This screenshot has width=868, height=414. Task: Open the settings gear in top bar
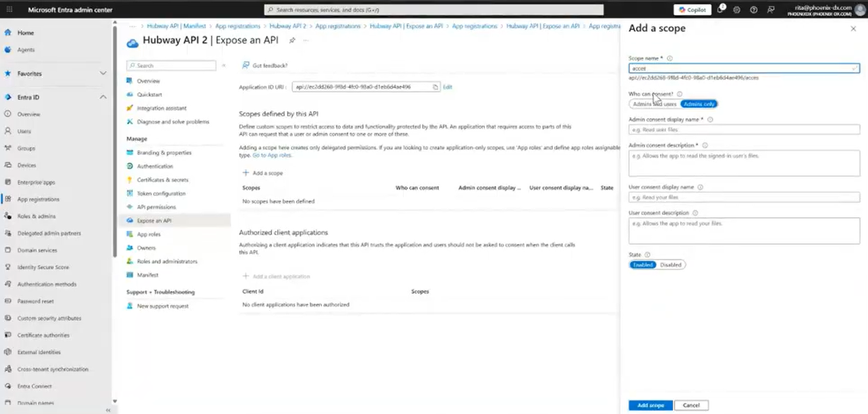737,10
